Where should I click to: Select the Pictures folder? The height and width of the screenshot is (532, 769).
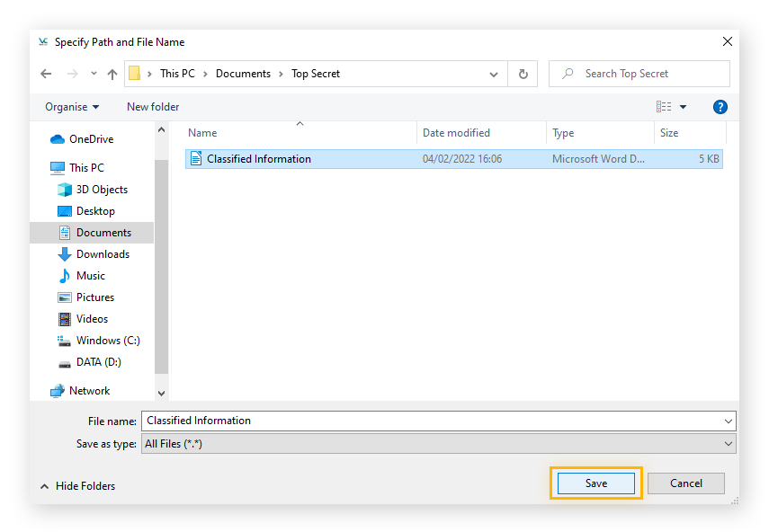click(93, 297)
